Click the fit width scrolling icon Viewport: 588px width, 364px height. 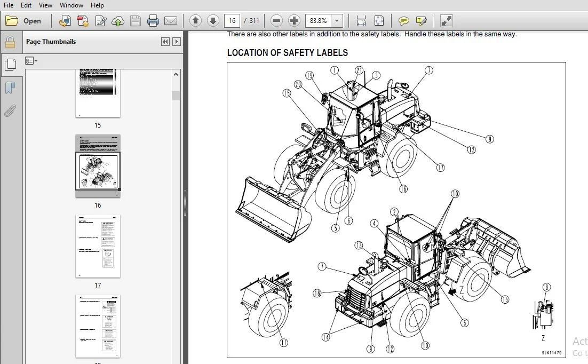coord(361,21)
